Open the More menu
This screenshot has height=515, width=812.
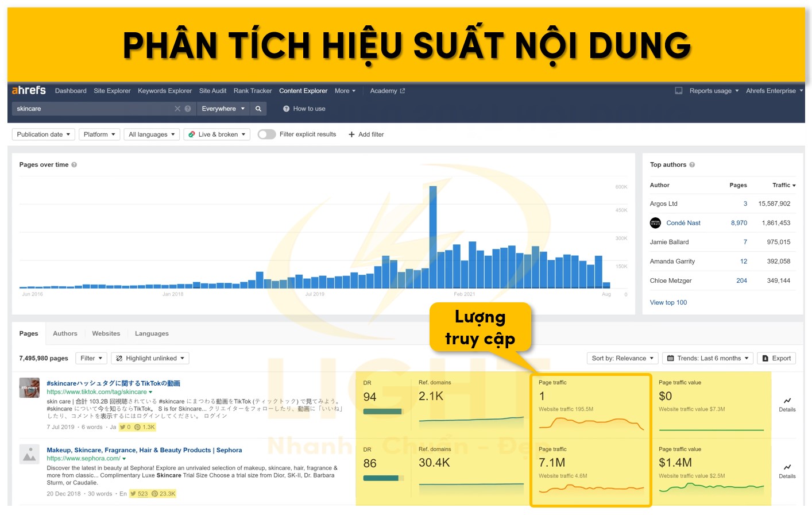345,91
